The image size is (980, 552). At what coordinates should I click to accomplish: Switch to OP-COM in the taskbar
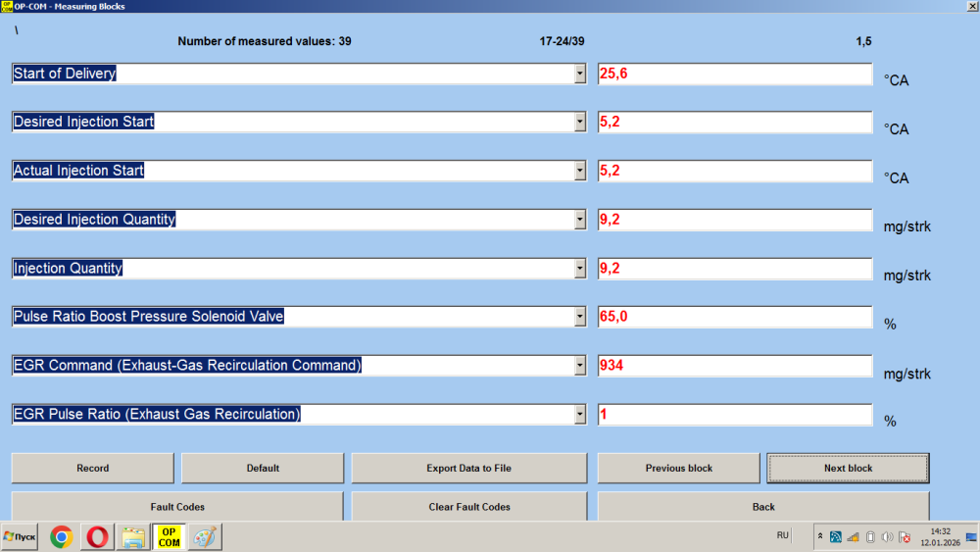[169, 536]
